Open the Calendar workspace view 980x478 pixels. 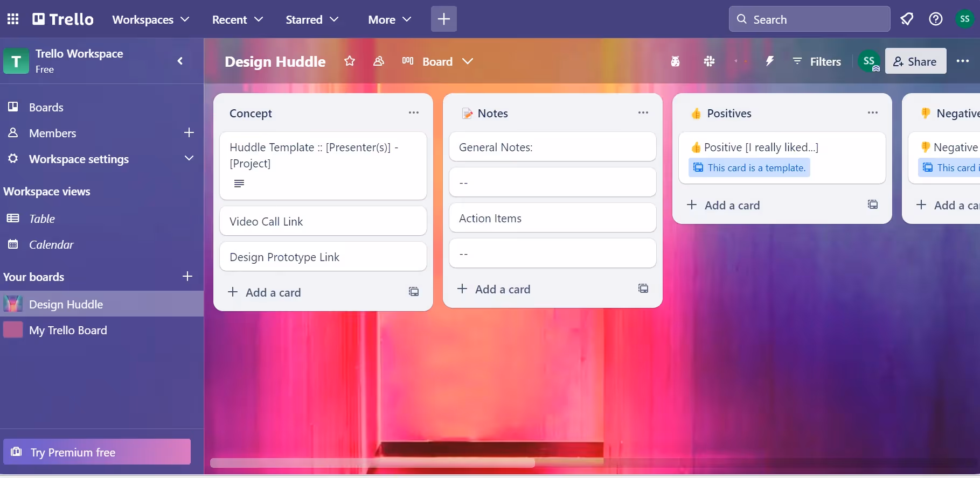(51, 245)
